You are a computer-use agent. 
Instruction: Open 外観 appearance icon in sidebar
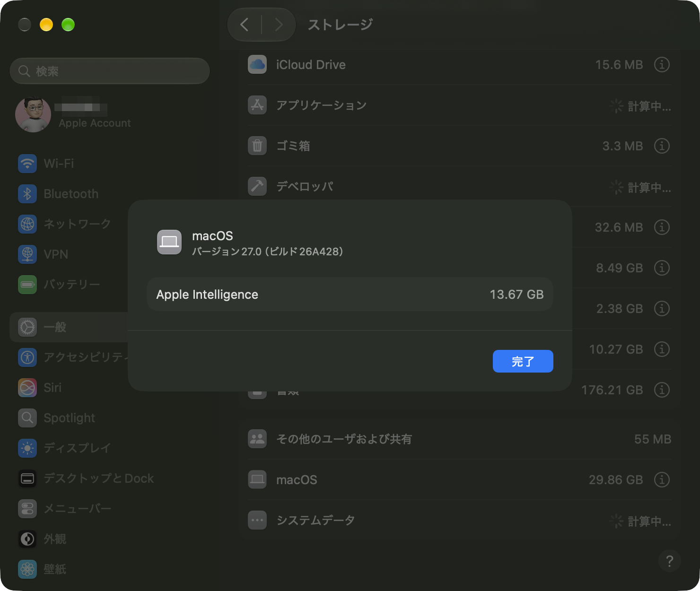27,539
